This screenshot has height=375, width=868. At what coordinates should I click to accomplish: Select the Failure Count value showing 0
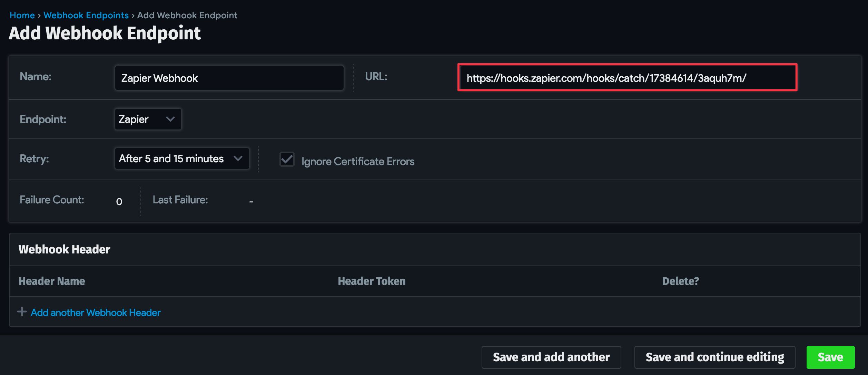click(x=119, y=201)
